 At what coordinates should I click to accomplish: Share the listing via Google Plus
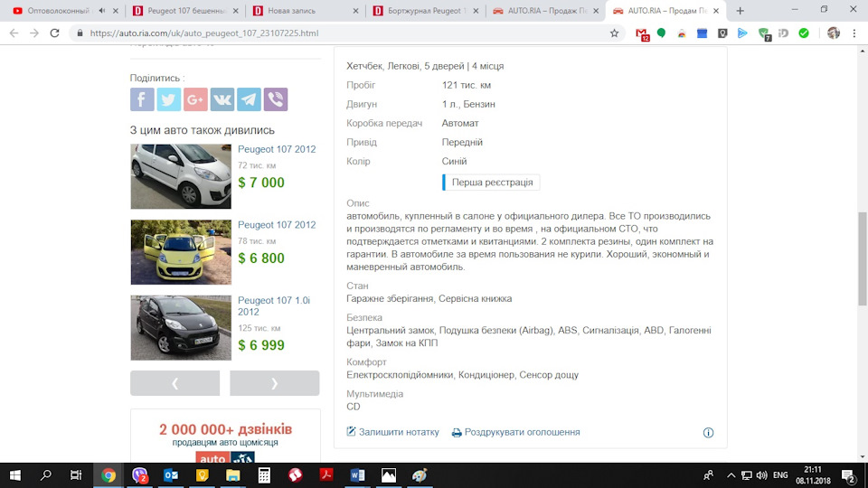click(x=195, y=99)
